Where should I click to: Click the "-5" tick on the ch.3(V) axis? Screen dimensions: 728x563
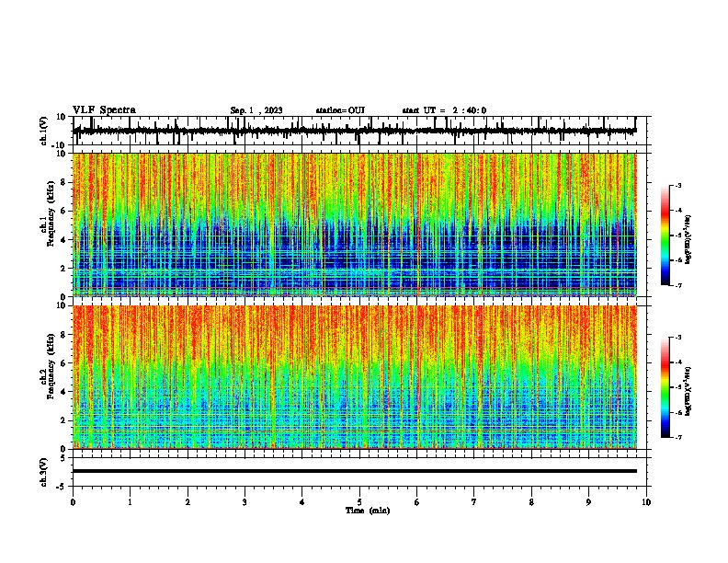coord(62,487)
